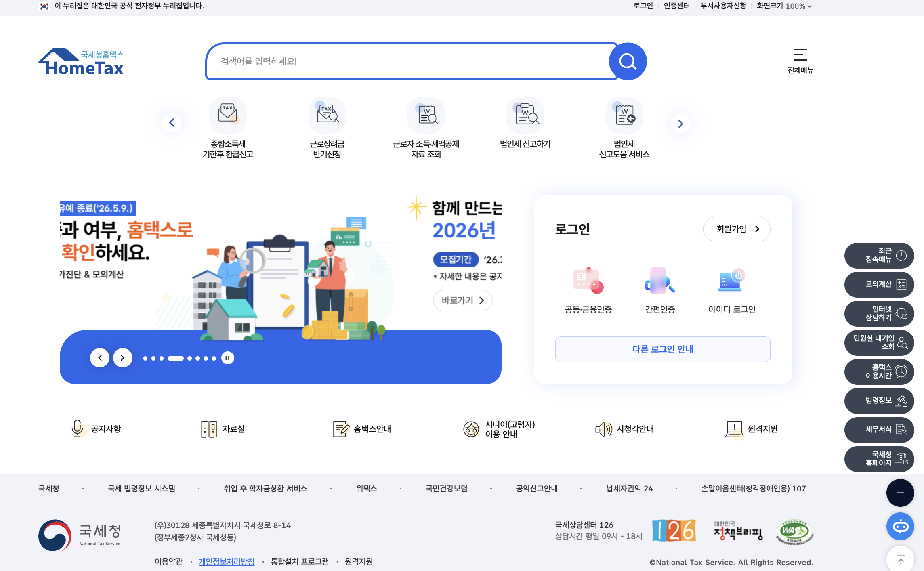The height and width of the screenshot is (571, 924).
Task: Open the chatbot assistant floating icon
Action: (x=900, y=527)
